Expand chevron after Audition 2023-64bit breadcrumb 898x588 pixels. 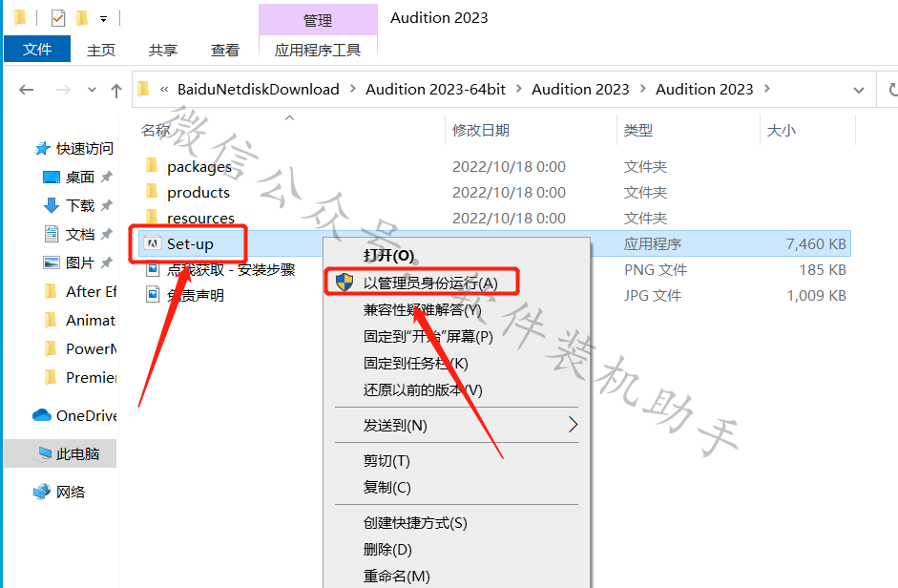(x=519, y=89)
